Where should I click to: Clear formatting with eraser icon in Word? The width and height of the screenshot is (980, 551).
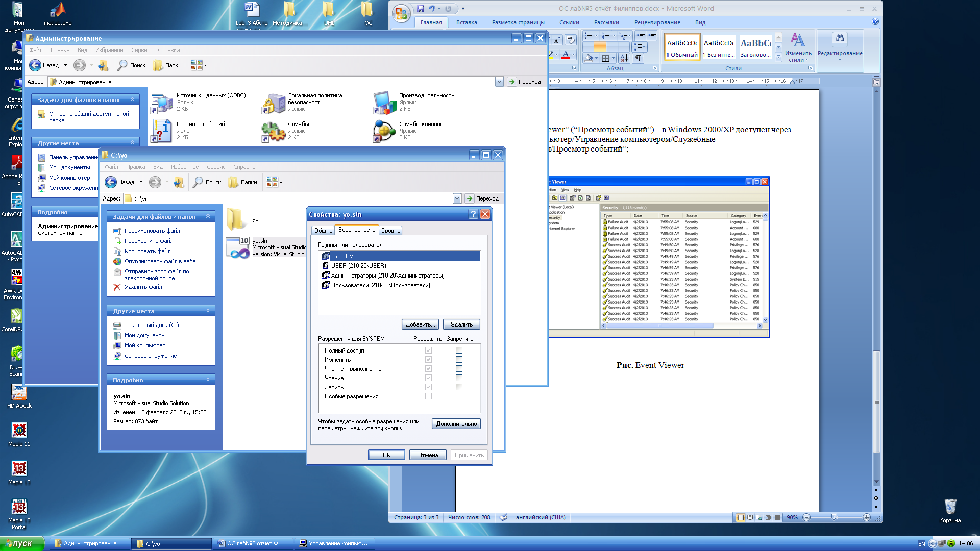[571, 39]
